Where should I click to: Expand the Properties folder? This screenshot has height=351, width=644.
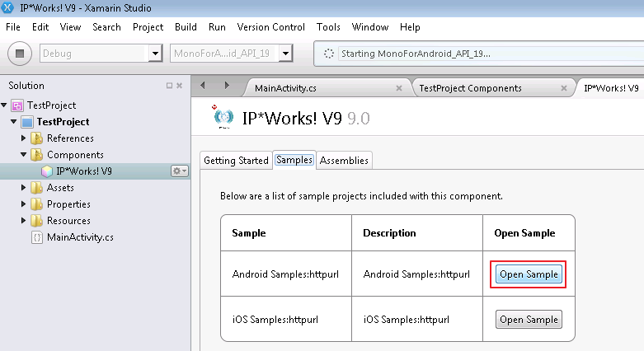click(x=23, y=204)
